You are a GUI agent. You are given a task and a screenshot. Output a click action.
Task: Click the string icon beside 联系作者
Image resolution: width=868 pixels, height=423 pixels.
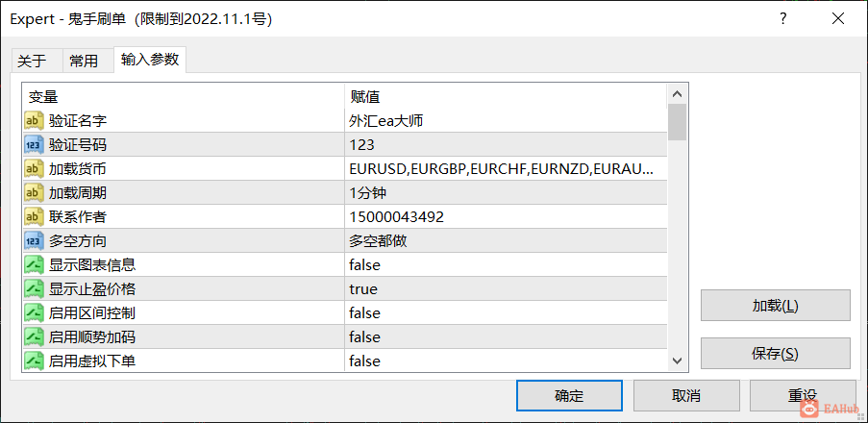click(x=34, y=217)
